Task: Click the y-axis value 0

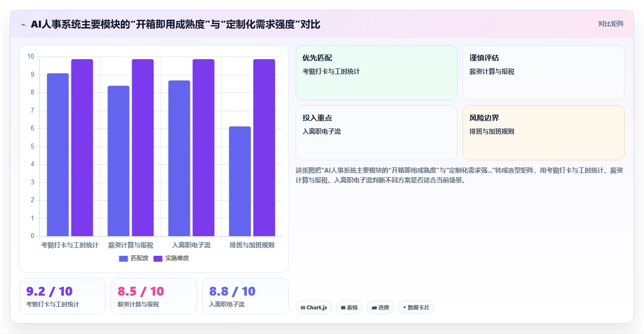Action: pos(32,236)
